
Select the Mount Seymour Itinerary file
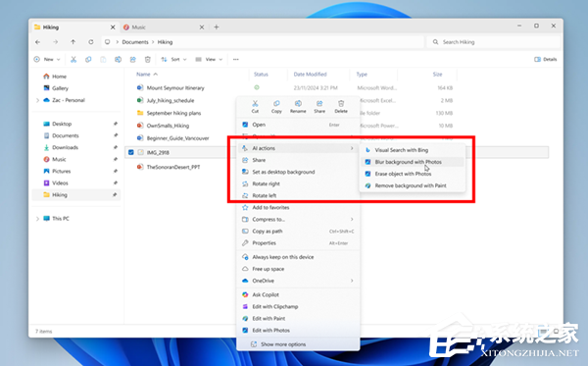point(175,88)
